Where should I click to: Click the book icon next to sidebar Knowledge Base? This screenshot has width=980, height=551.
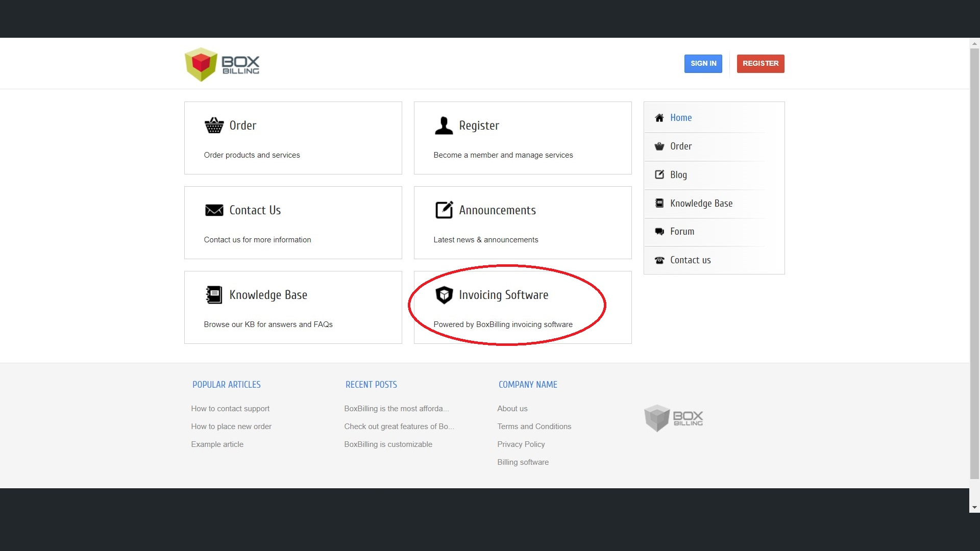pos(659,203)
